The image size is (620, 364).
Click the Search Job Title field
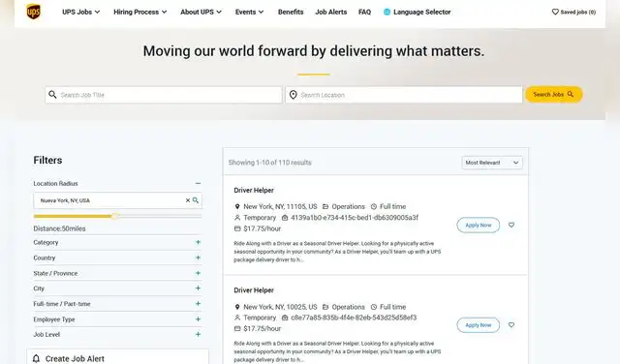(164, 95)
